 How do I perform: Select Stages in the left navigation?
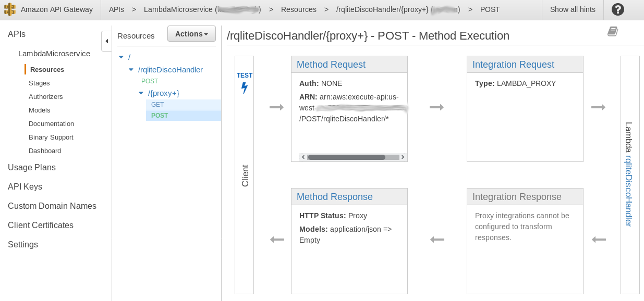coord(39,83)
